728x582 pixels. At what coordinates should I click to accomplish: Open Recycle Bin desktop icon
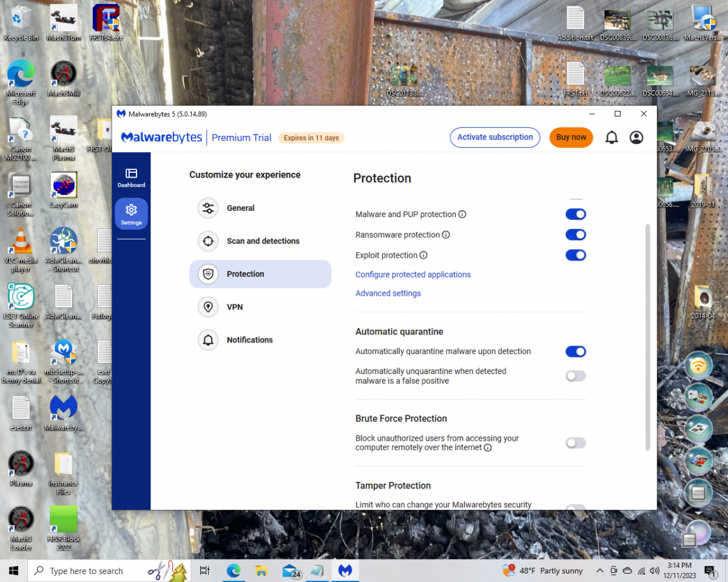click(21, 23)
